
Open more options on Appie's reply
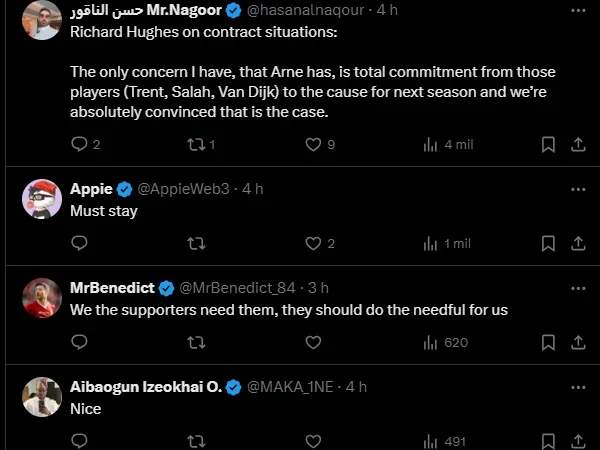coord(577,188)
